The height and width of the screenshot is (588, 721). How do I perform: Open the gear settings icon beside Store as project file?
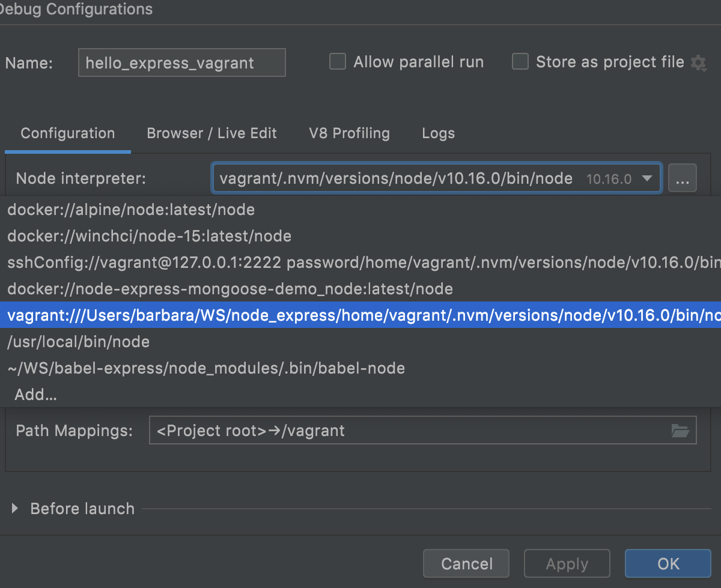pos(698,62)
